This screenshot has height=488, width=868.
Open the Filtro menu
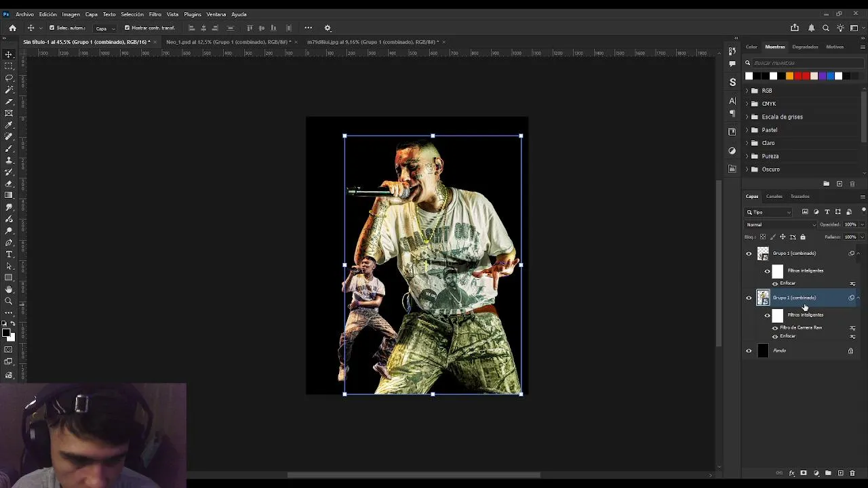[155, 14]
